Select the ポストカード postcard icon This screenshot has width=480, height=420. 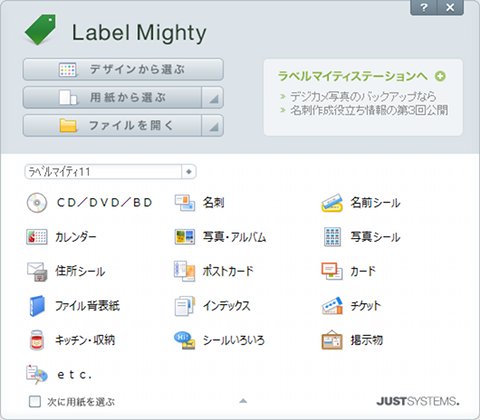[x=185, y=271]
